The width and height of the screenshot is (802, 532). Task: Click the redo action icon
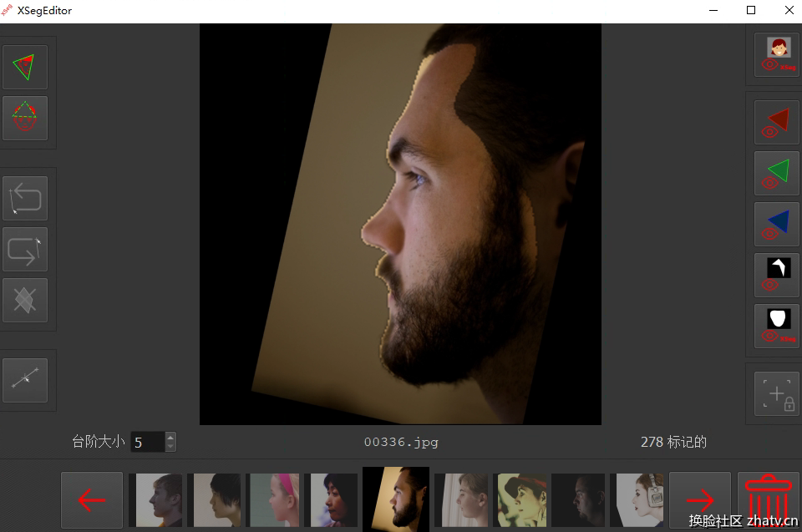pos(25,249)
